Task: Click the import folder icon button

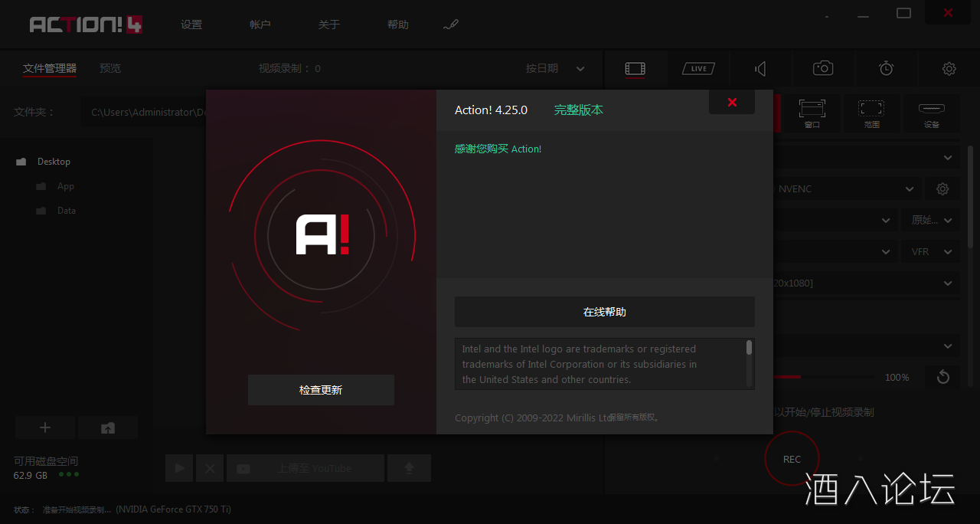Action: (108, 427)
